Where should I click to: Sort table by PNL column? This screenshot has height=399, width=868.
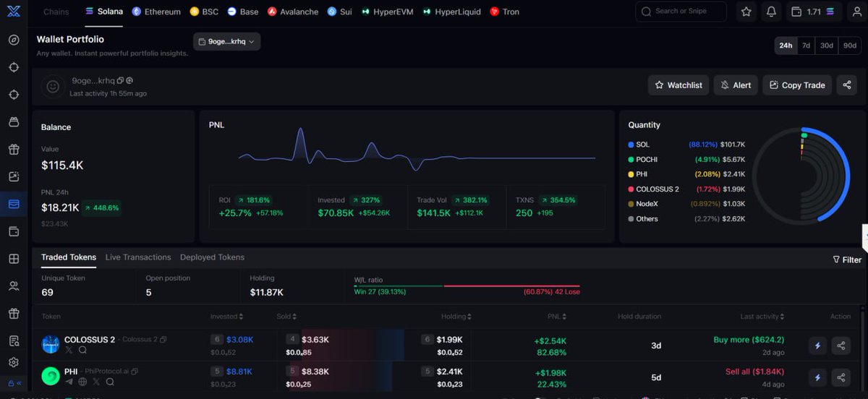(x=558, y=317)
